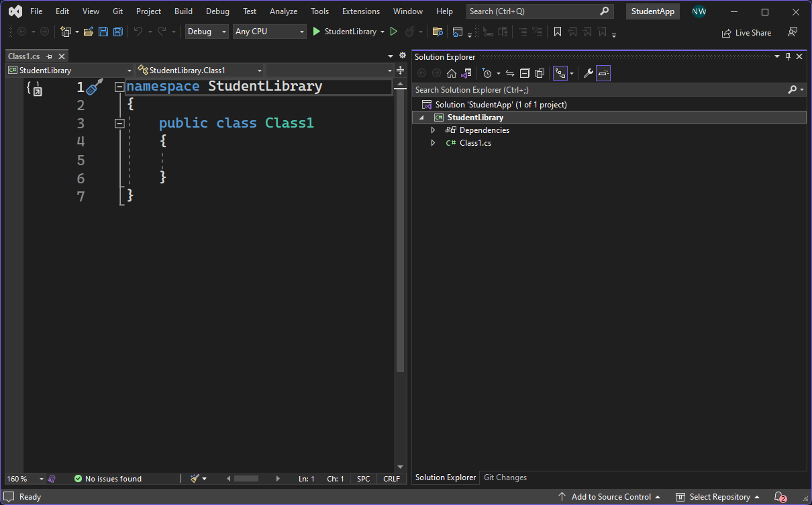The image size is (812, 505).
Task: Open the Any CPU platform dropdown
Action: [x=270, y=32]
